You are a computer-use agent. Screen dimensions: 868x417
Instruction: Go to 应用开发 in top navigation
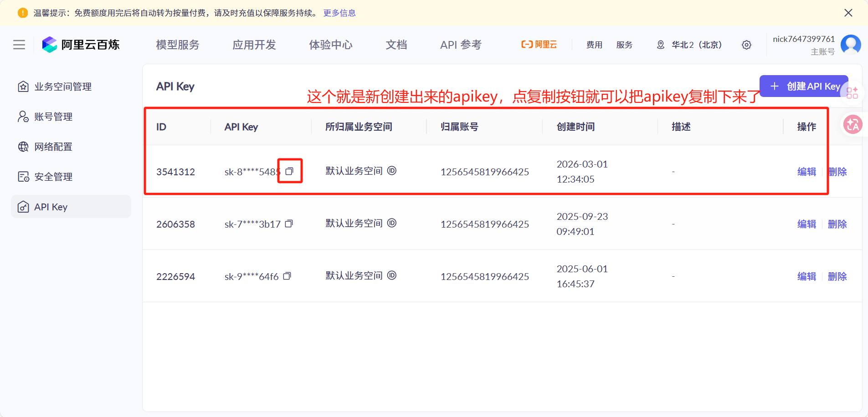tap(254, 45)
